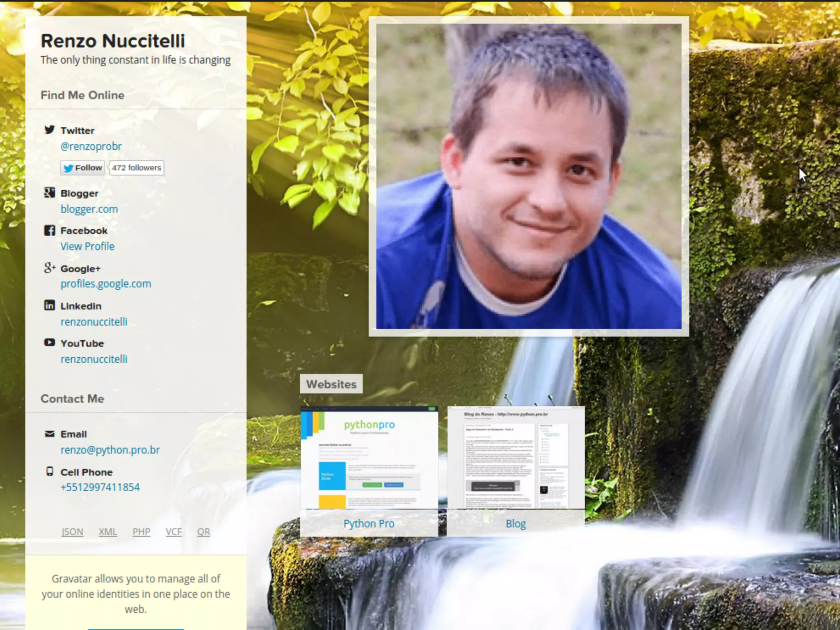Click the Email label
This screenshot has height=630, width=840.
[x=74, y=434]
